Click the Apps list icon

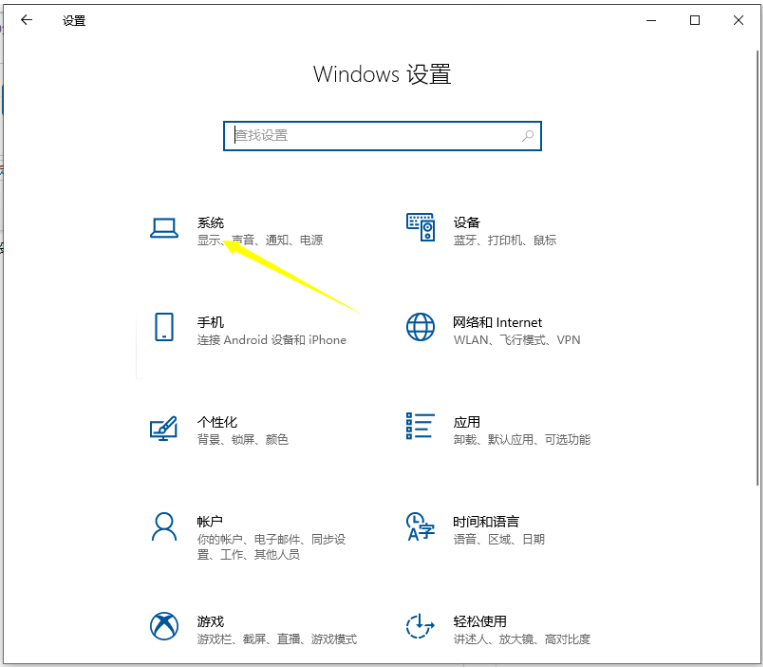click(x=420, y=426)
